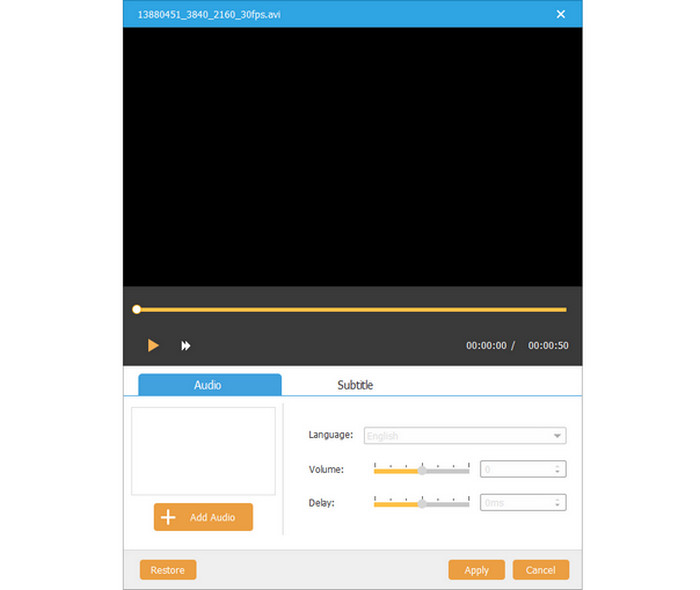
Task: Expand the Language dropdown
Action: tap(556, 436)
